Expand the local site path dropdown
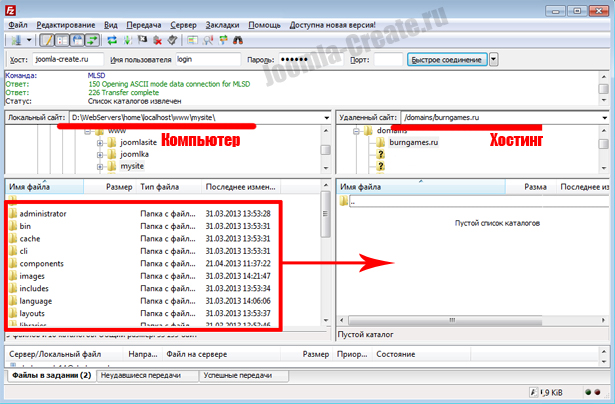The height and width of the screenshot is (404, 615). (326, 118)
